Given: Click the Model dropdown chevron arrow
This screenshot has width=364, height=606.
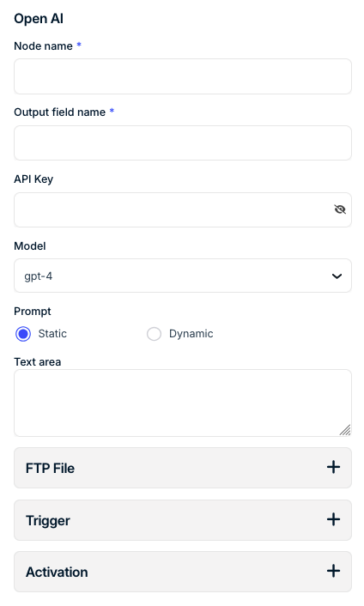Looking at the screenshot, I should [337, 276].
